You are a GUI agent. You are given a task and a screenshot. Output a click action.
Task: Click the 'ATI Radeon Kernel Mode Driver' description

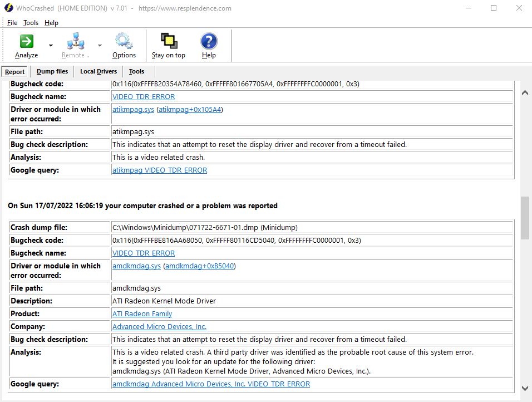point(164,301)
